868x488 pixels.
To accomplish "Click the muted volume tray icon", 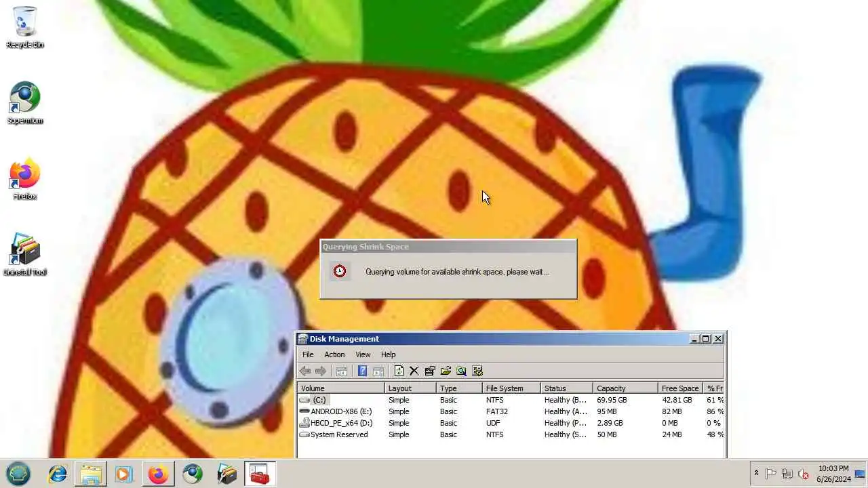I will click(x=804, y=474).
